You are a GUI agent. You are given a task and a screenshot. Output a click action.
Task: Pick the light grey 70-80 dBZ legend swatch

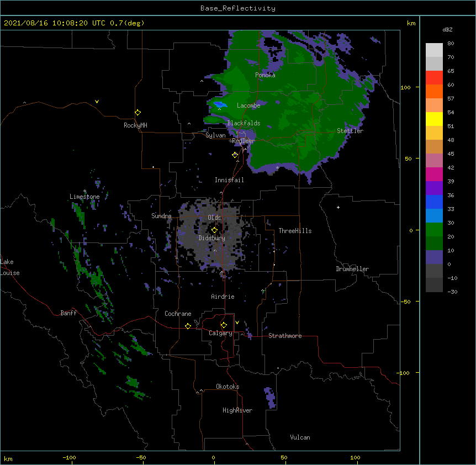[434, 50]
